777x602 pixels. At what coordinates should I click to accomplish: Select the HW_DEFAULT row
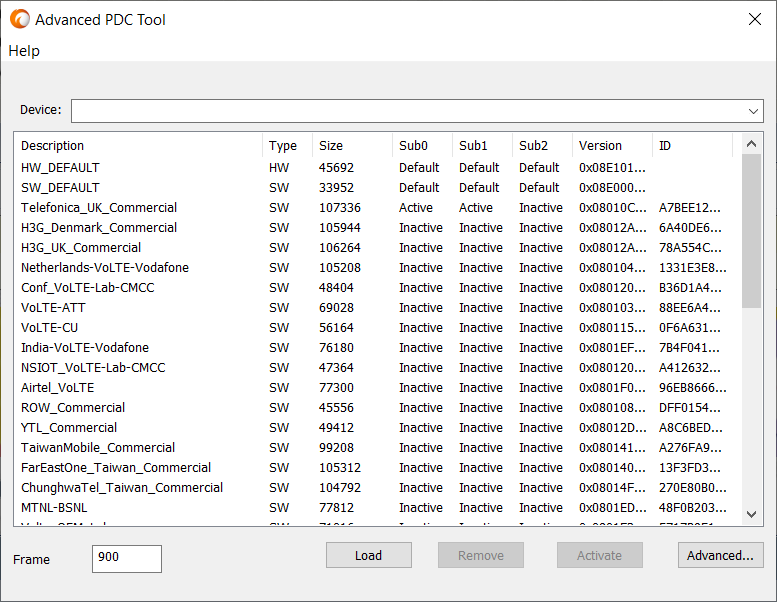377,167
